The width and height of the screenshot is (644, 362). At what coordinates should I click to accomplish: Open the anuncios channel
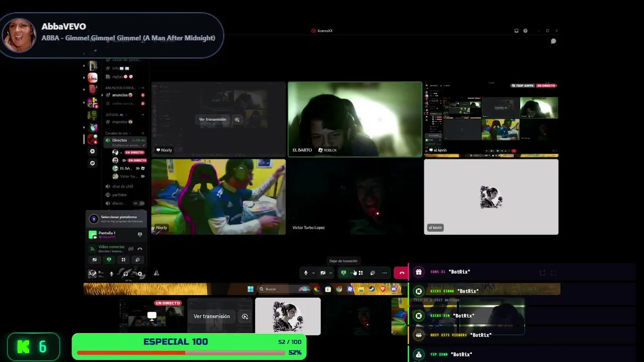(x=124, y=95)
